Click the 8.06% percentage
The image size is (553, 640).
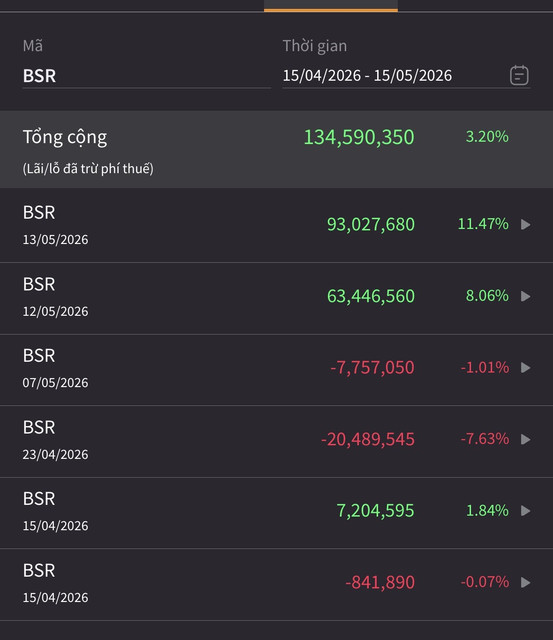tap(487, 296)
